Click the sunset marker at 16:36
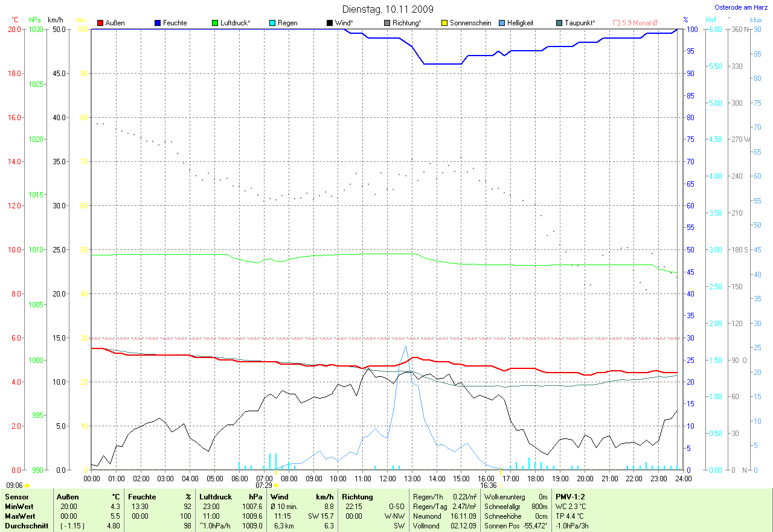This screenshot has height=532, width=773. 500,485
